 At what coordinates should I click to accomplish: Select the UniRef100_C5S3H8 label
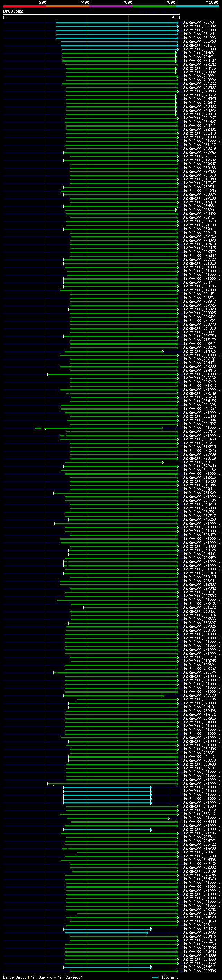[x=199, y=508]
